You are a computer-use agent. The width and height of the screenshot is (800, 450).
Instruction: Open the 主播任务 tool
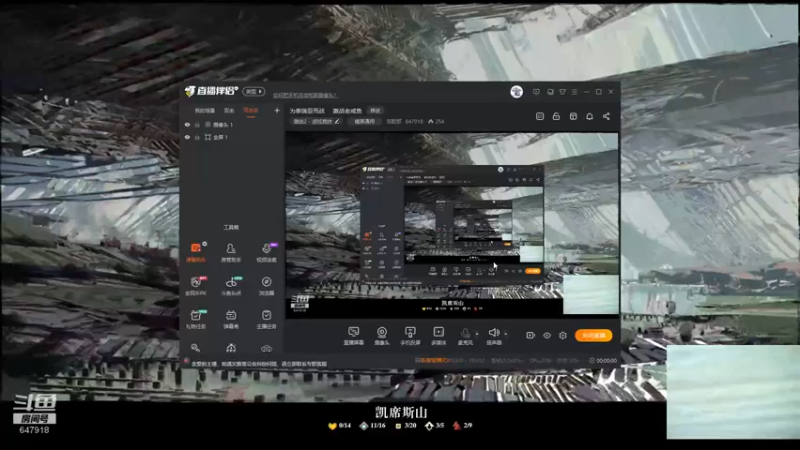point(266,319)
